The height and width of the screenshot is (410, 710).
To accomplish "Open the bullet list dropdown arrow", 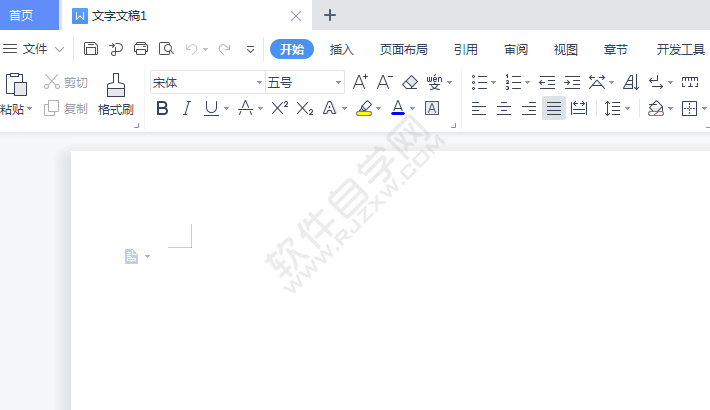I will [494, 82].
